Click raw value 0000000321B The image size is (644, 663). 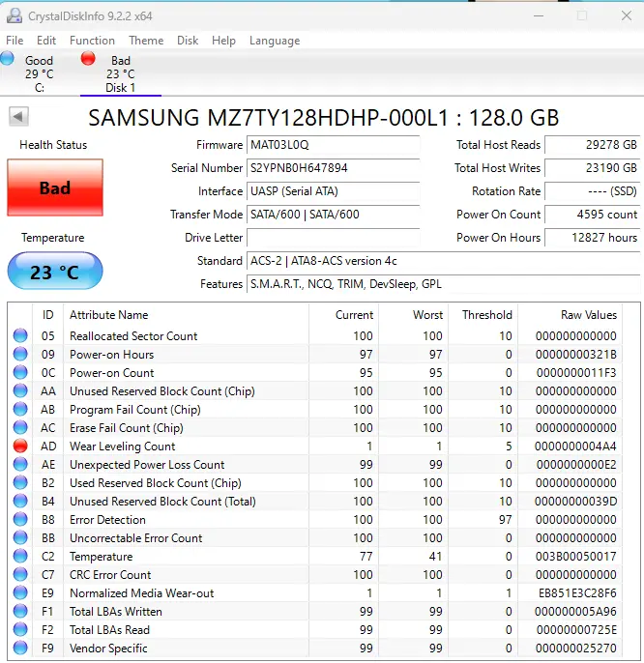(x=576, y=355)
